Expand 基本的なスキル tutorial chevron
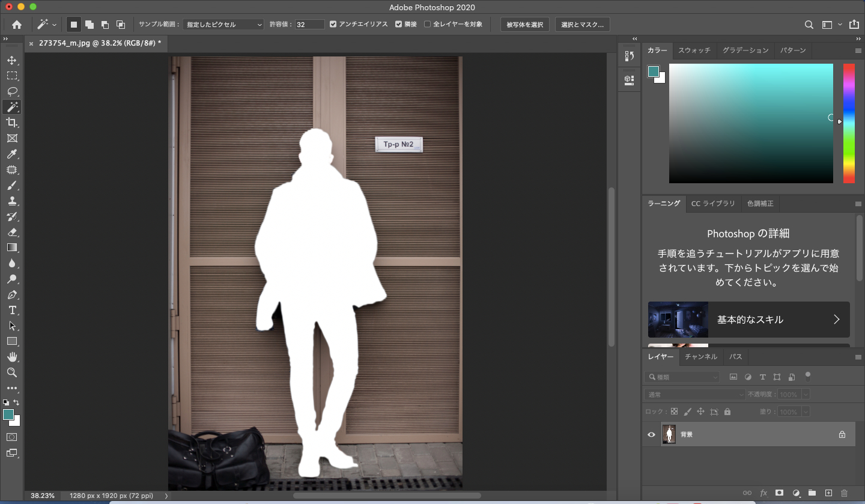The image size is (865, 504). click(x=836, y=320)
